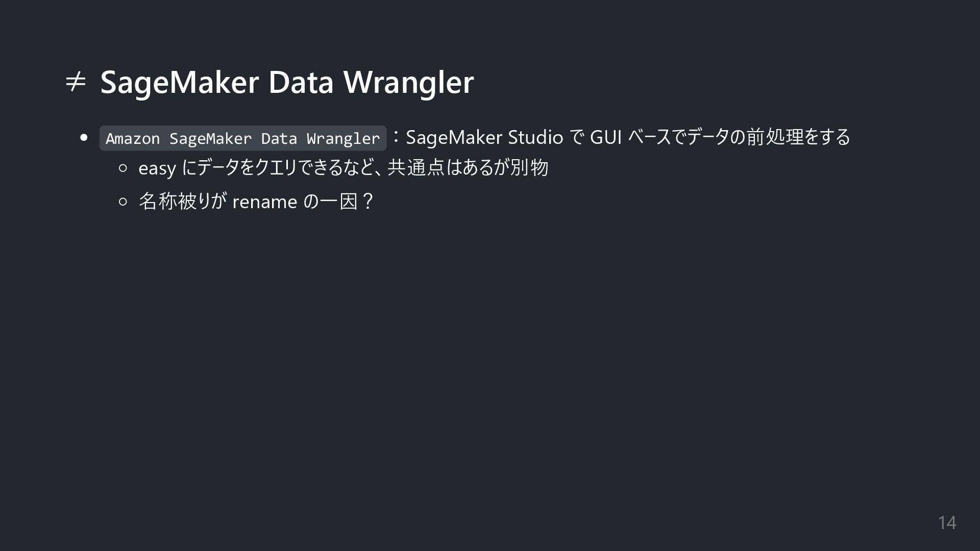Click the 'Amazon SageMaker Data Wrangler' code chip

(243, 138)
